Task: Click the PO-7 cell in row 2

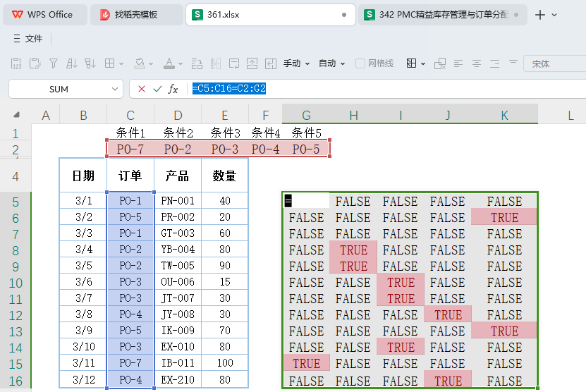Action: (130, 149)
